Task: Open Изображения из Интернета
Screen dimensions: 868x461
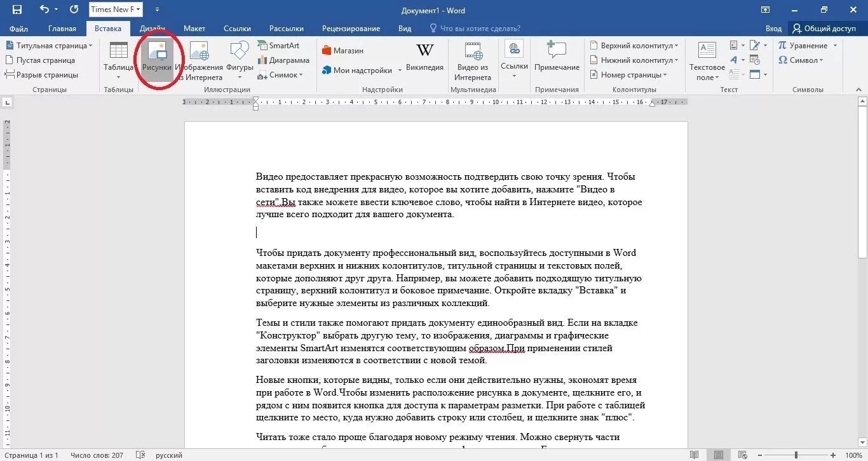Action: (200, 61)
